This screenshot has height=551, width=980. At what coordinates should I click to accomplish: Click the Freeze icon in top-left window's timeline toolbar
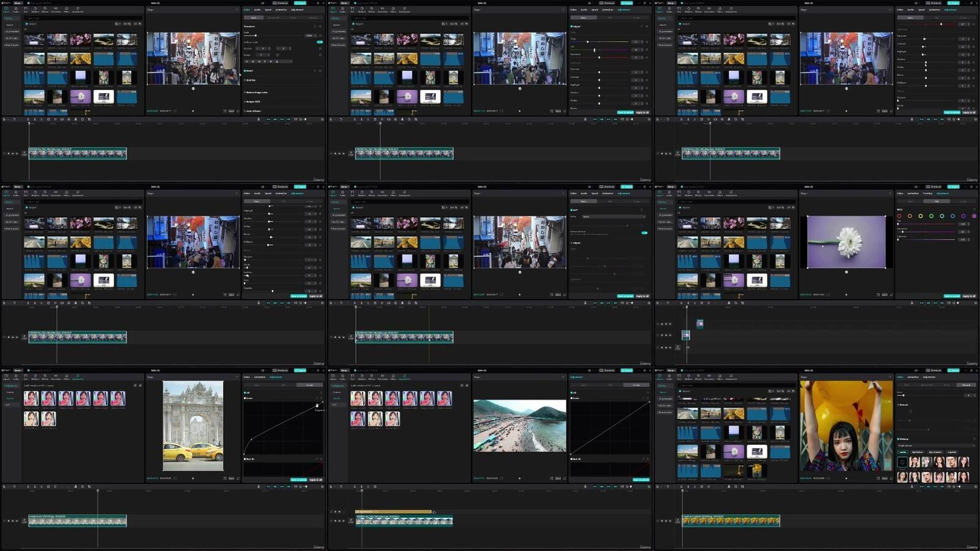point(62,119)
